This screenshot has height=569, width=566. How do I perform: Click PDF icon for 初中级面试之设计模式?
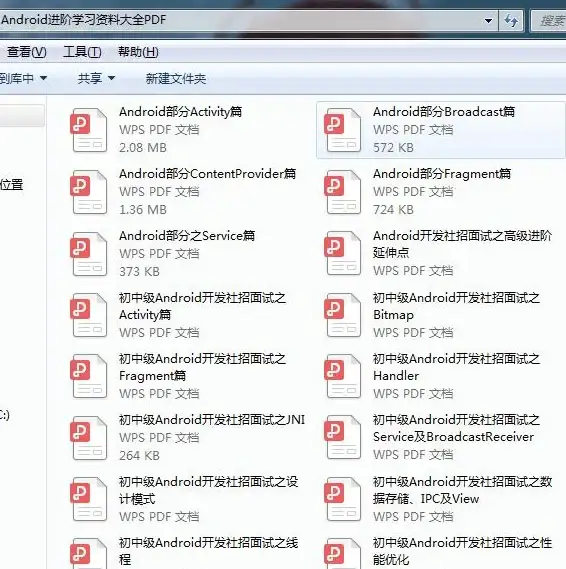[x=89, y=499]
